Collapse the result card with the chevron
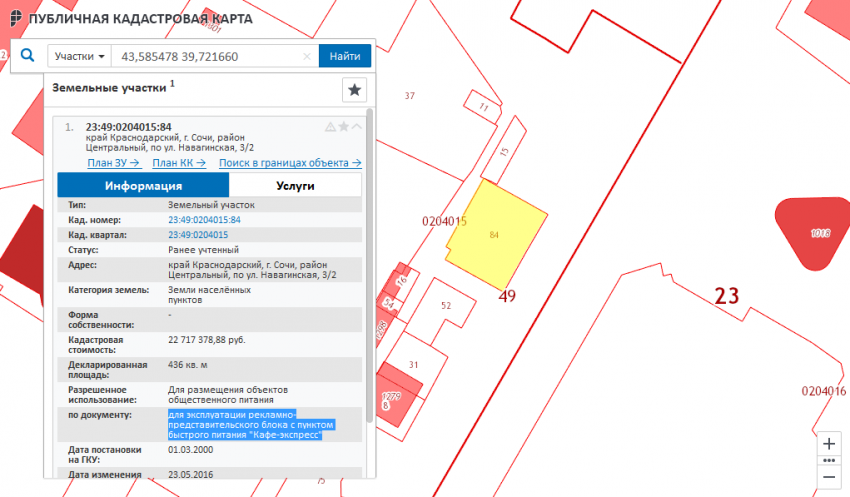Image resolution: width=850 pixels, height=497 pixels. click(x=356, y=127)
